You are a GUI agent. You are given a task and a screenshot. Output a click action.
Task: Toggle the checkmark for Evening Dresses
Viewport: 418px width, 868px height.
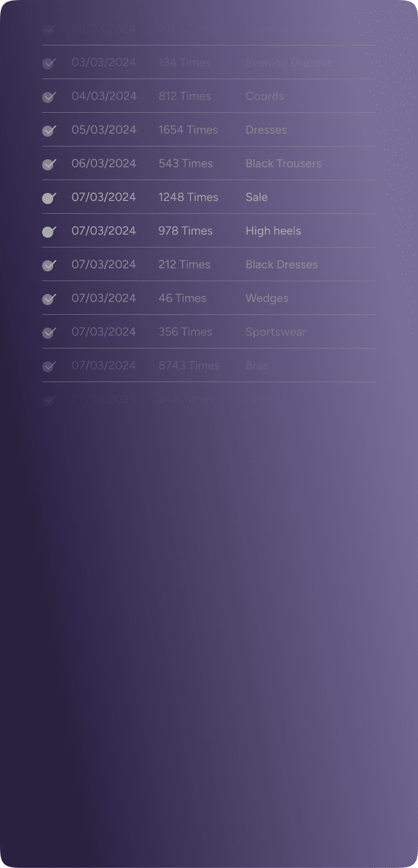(49, 63)
